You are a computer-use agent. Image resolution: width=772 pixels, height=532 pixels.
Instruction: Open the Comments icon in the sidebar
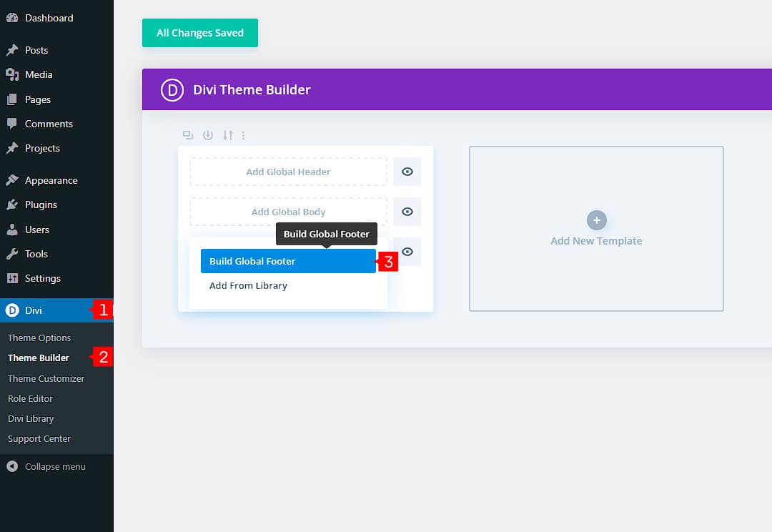pos(15,124)
